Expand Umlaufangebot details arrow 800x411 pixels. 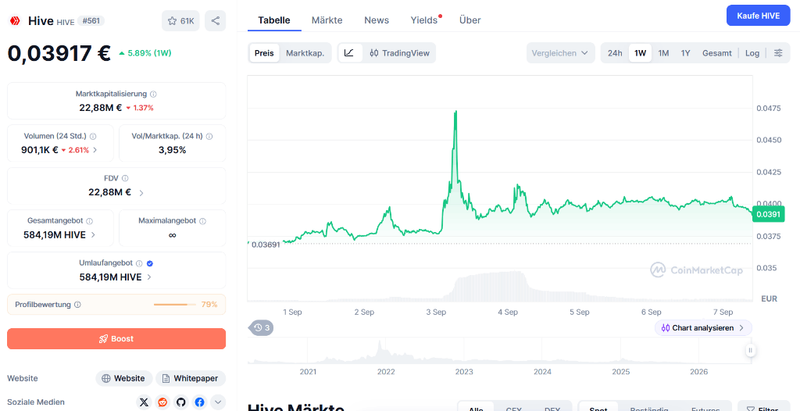coord(149,277)
